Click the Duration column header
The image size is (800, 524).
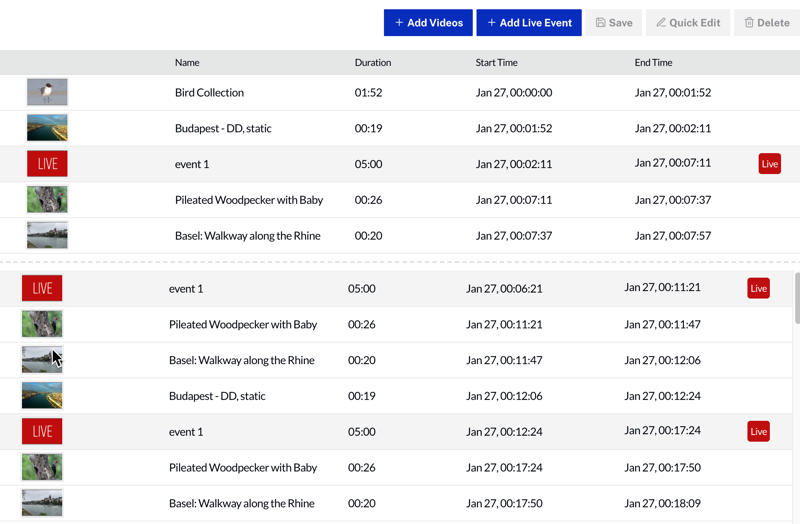[372, 63]
